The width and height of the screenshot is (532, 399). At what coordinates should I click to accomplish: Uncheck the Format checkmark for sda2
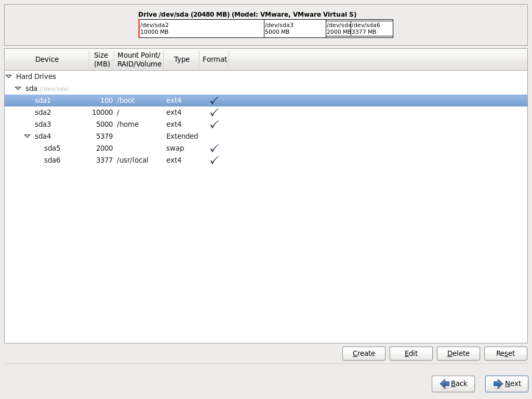pos(214,112)
